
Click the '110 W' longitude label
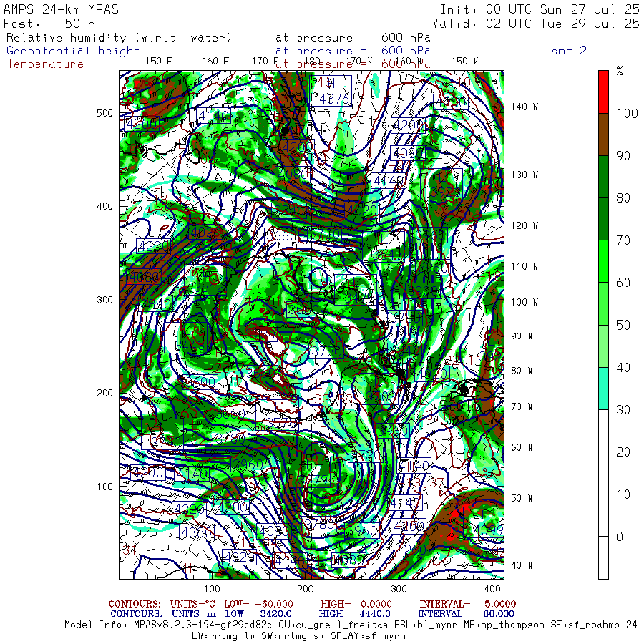[x=524, y=267]
